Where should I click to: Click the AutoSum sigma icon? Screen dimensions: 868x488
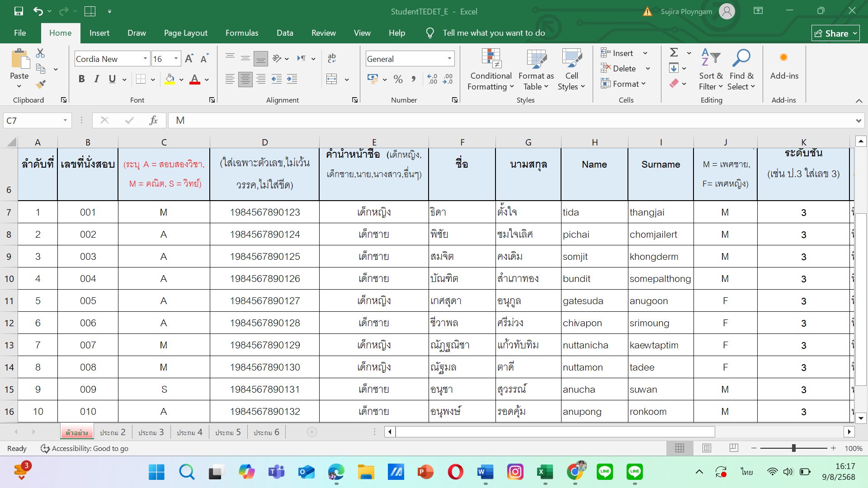[x=674, y=53]
